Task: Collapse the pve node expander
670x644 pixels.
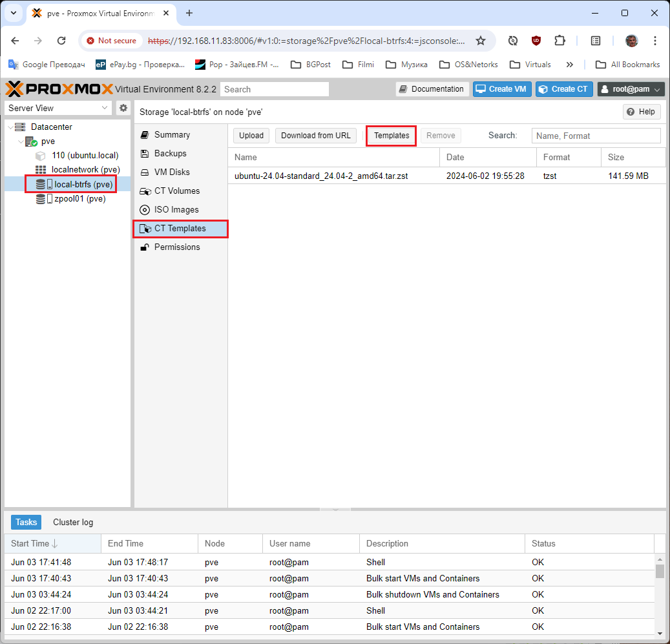Action: pos(21,141)
